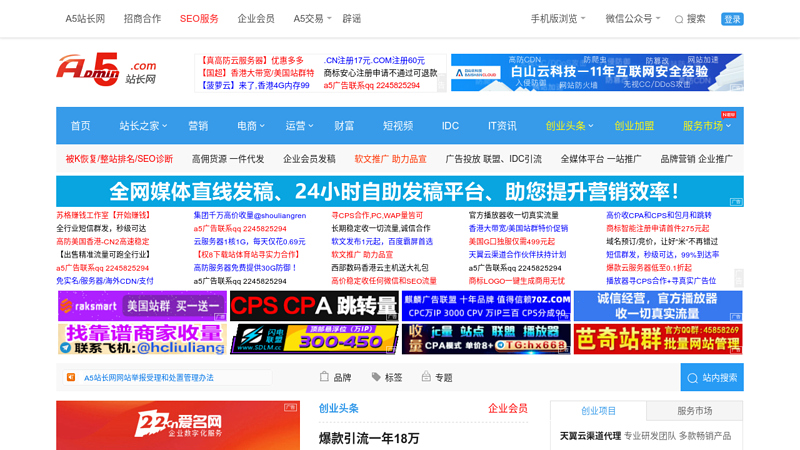Open the 找靠谱商家收量 banner
Screen dimensions: 800x450
(142, 339)
